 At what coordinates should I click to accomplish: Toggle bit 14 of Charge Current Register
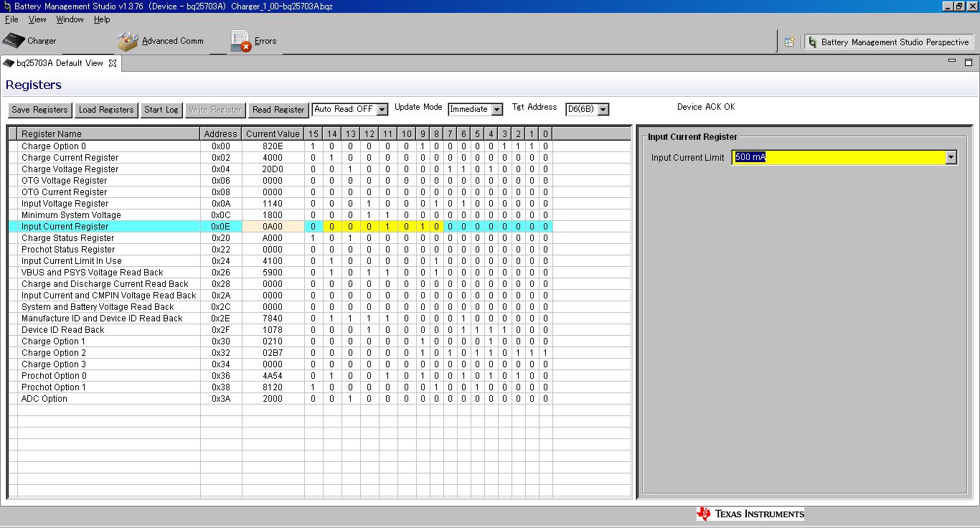(x=331, y=158)
